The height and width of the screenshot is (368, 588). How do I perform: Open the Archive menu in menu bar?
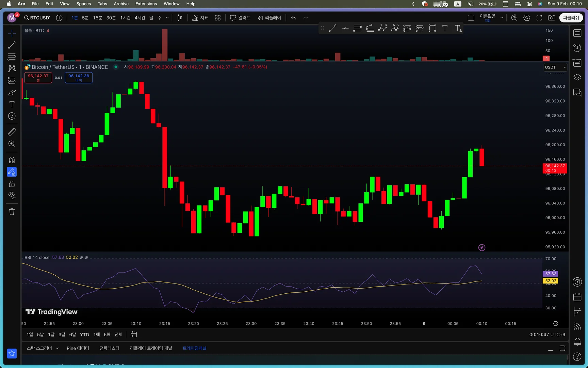[121, 4]
